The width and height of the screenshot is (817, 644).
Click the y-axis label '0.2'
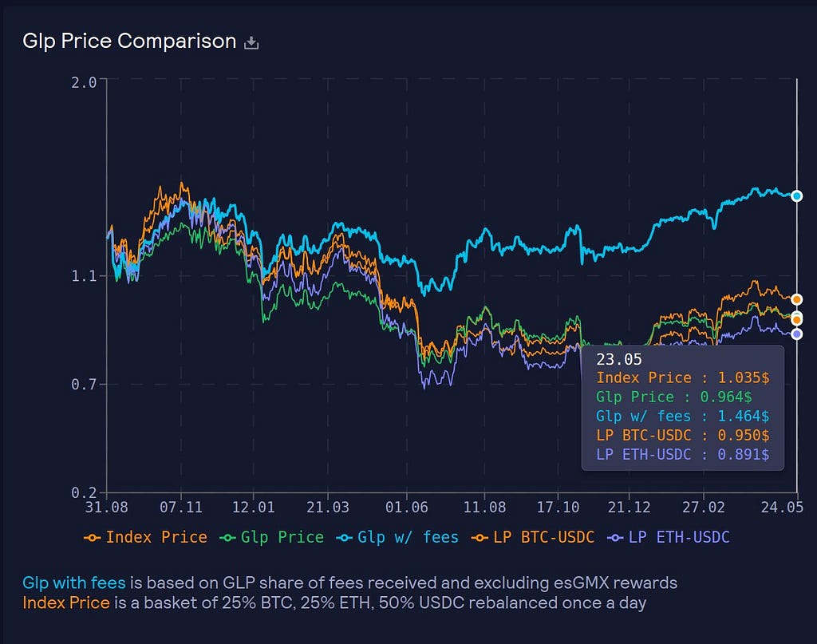pyautogui.click(x=84, y=493)
